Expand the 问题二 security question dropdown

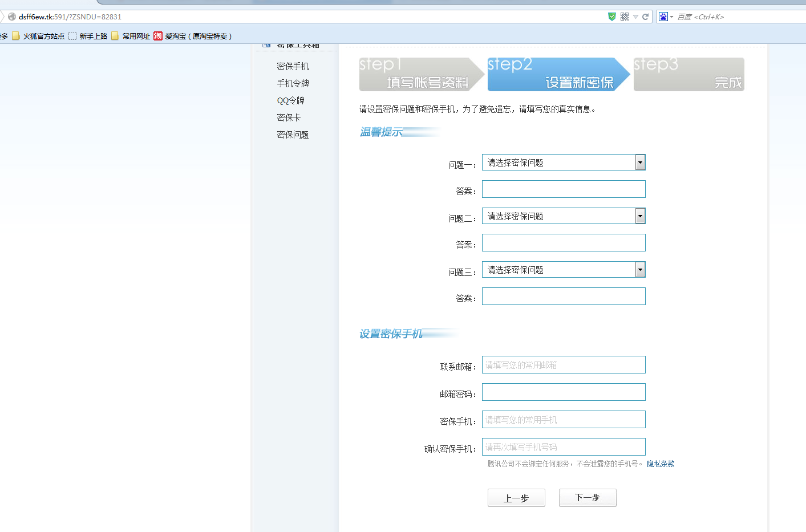click(x=640, y=216)
